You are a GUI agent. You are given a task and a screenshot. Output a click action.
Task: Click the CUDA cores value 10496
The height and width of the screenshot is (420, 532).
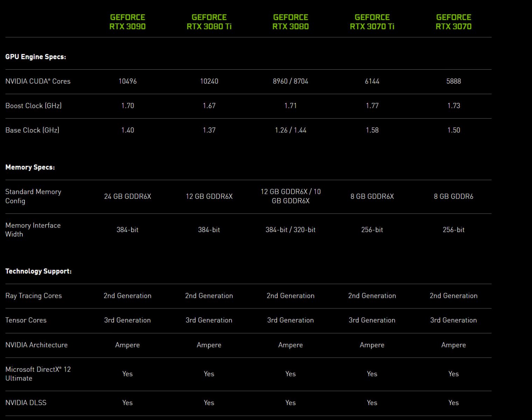coord(127,81)
